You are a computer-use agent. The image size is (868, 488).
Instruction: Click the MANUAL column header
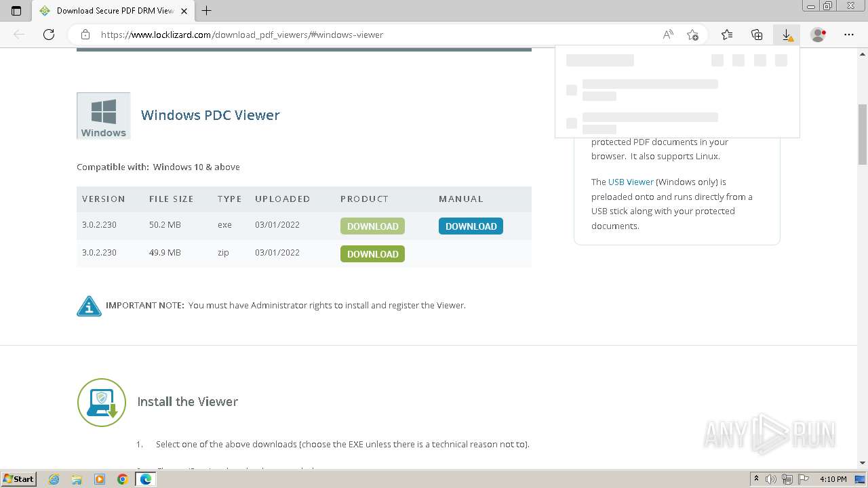(461, 199)
